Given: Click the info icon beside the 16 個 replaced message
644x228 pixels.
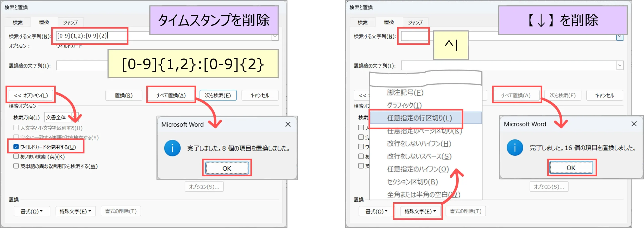Looking at the screenshot, I should coord(515,148).
